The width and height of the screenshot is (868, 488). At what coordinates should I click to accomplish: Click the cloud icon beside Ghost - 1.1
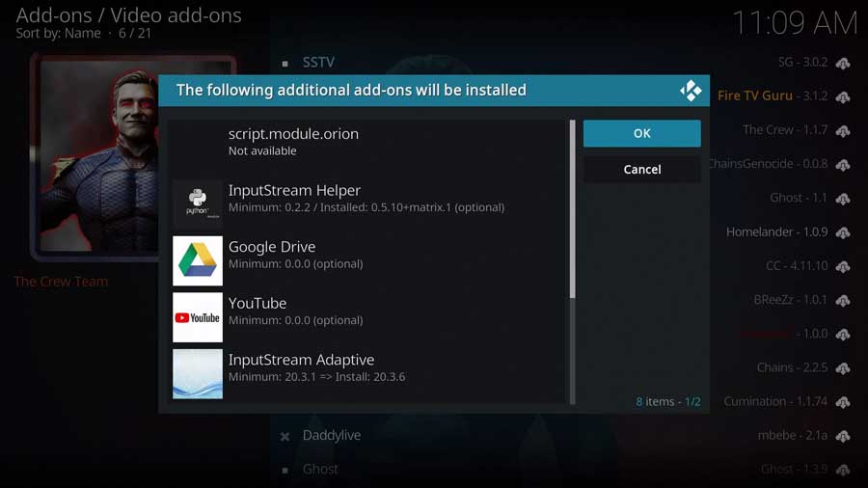click(843, 200)
